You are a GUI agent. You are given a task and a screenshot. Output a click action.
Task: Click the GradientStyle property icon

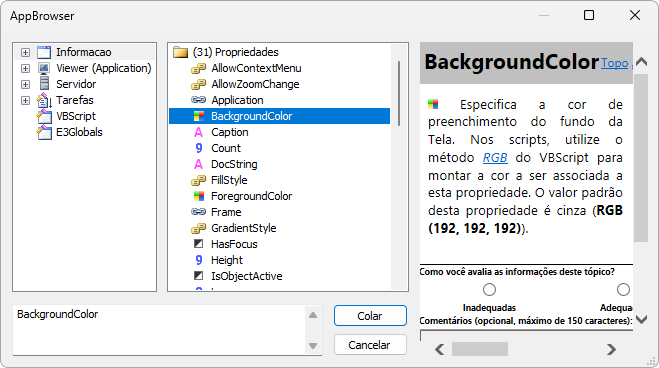tap(198, 228)
